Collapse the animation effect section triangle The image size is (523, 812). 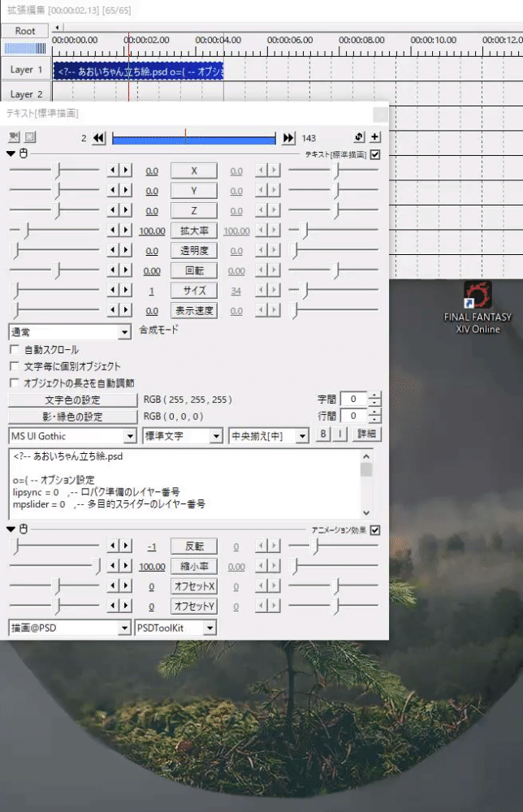click(11, 529)
